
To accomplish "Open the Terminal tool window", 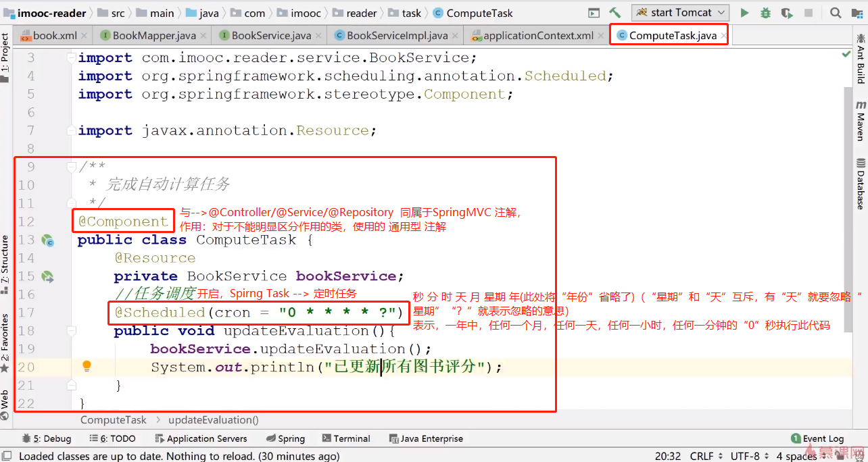I will (x=345, y=438).
